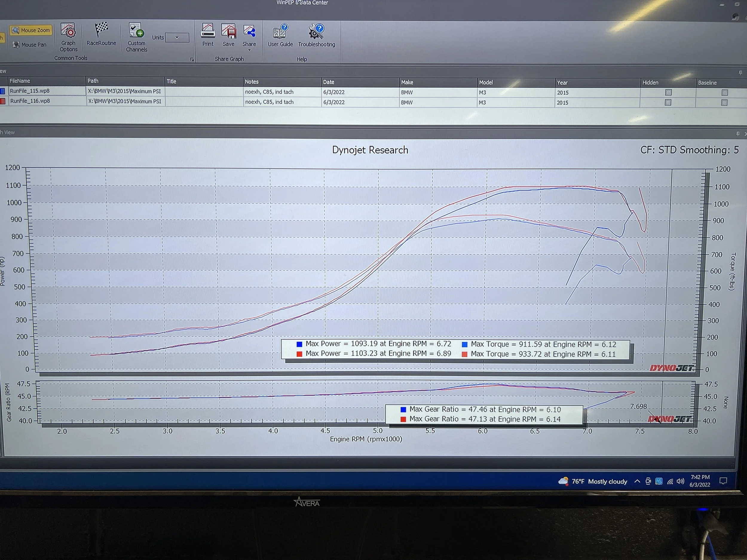Expand the Units dropdown
Image resolution: width=747 pixels, height=560 pixels.
coord(177,37)
